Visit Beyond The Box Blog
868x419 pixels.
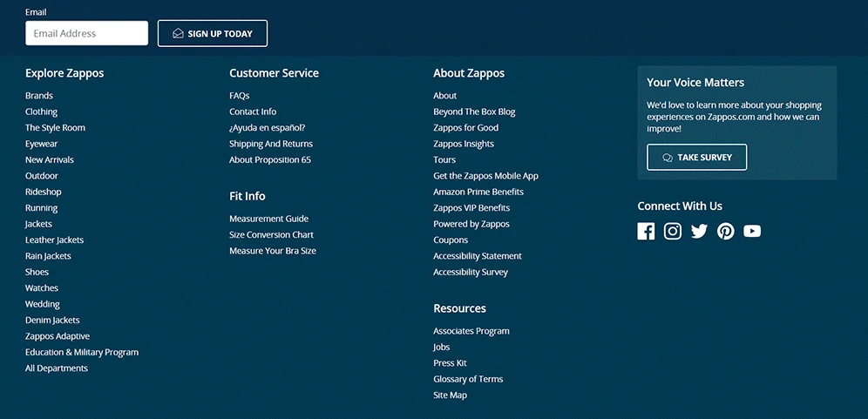coord(474,112)
